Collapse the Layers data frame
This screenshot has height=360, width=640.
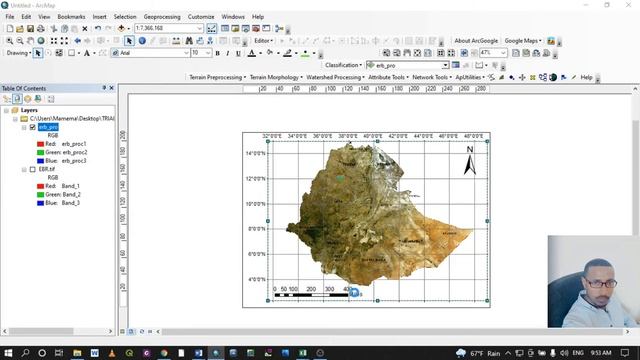[6, 110]
